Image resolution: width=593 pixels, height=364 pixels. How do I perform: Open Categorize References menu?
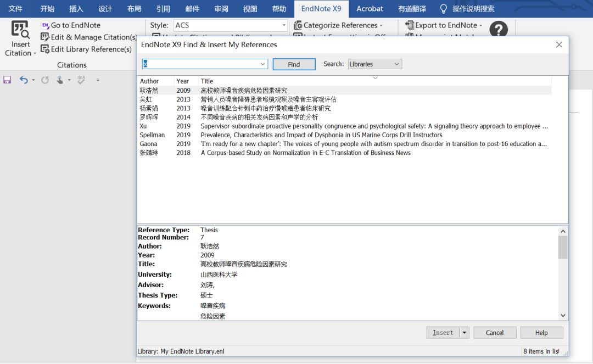338,25
